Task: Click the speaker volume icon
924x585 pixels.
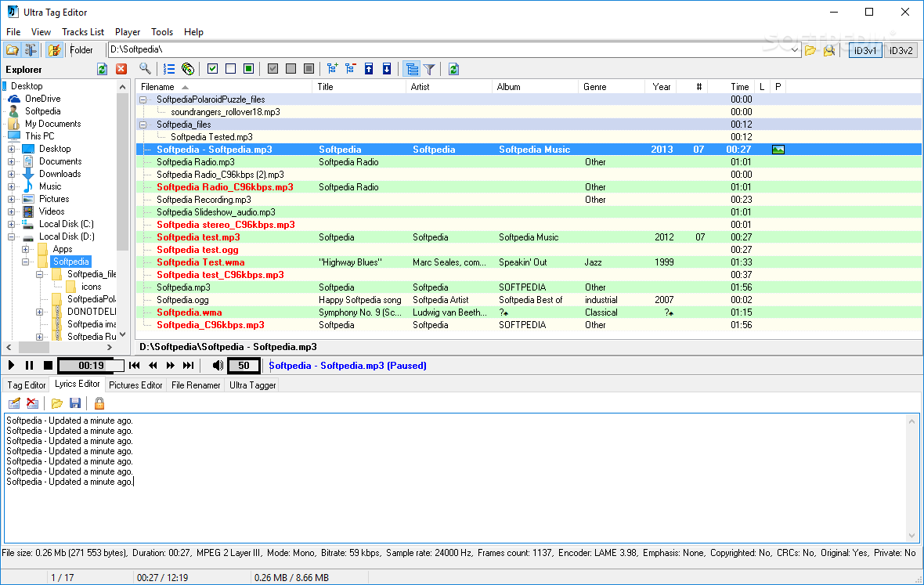Action: 218,365
